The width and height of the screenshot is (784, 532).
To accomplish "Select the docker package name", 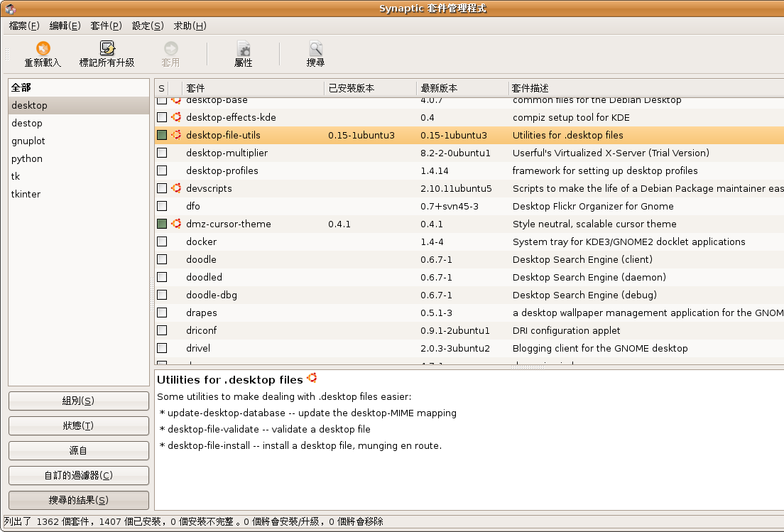I will click(x=202, y=241).
